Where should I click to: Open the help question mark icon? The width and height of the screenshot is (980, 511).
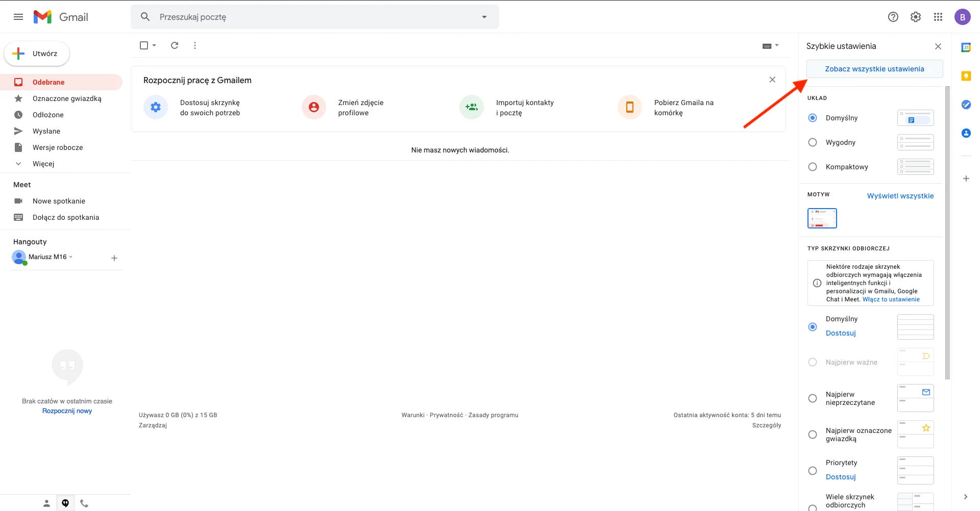893,17
